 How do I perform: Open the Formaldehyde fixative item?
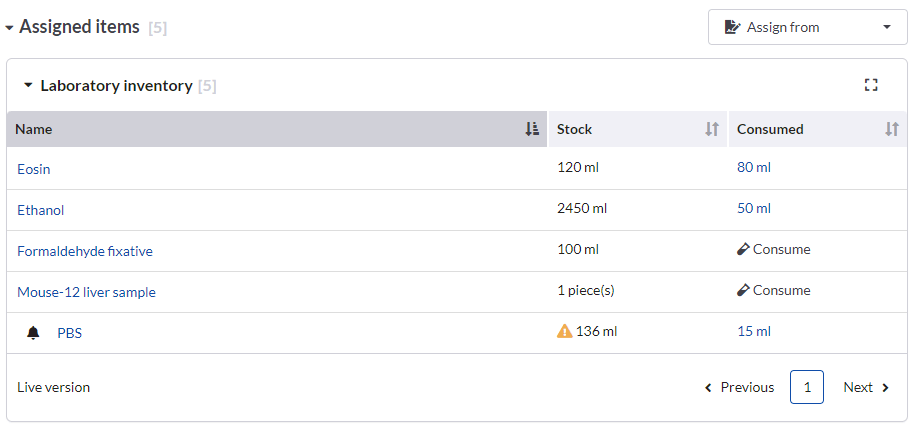tap(85, 251)
